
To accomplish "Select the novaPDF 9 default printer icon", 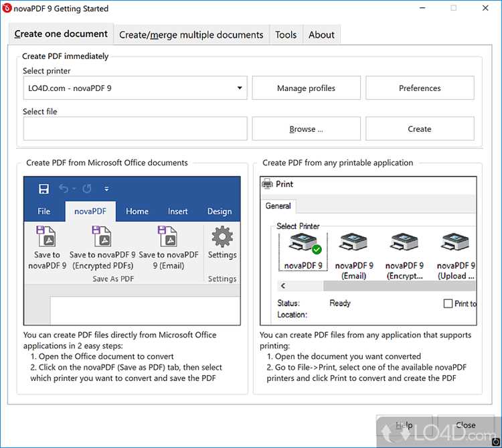I will click(x=303, y=244).
